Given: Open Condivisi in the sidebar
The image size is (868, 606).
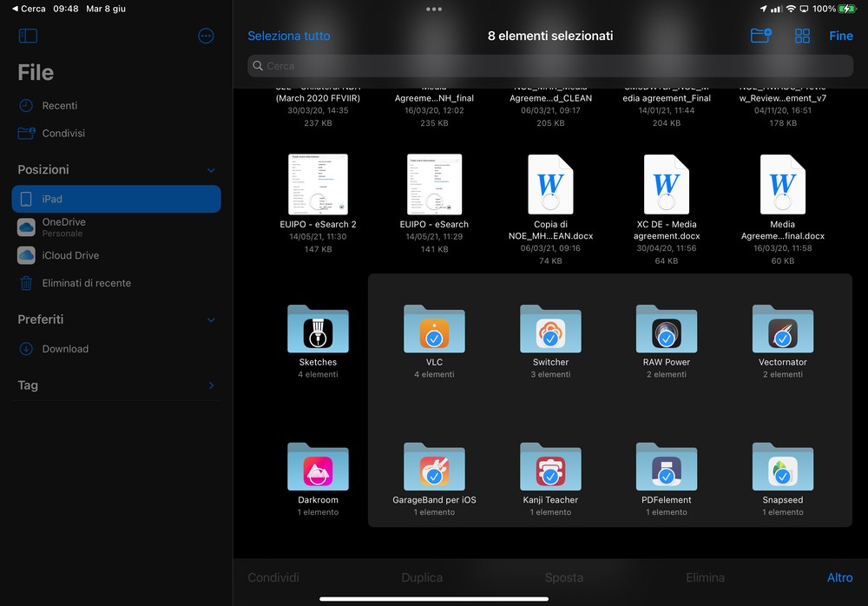Looking at the screenshot, I should point(62,134).
